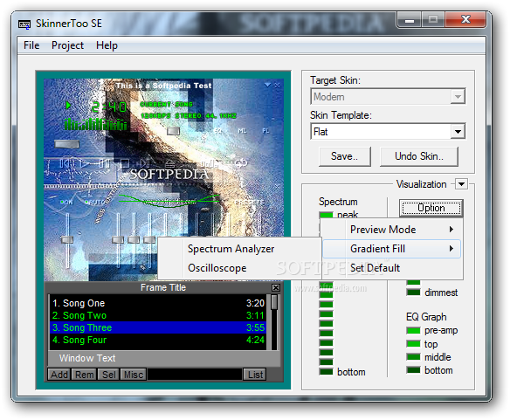Click the PL button in the skin preview
This screenshot has height=420, width=510.
coord(265,131)
